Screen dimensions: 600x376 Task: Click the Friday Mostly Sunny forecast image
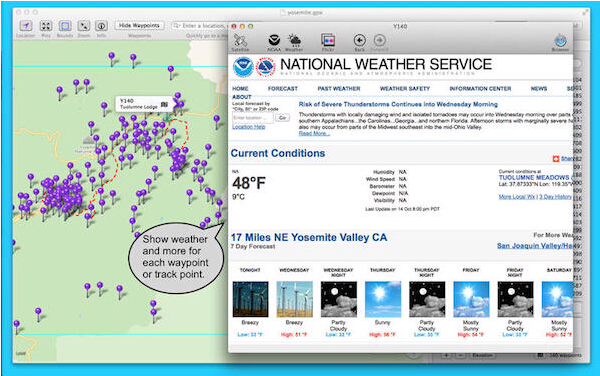[471, 299]
